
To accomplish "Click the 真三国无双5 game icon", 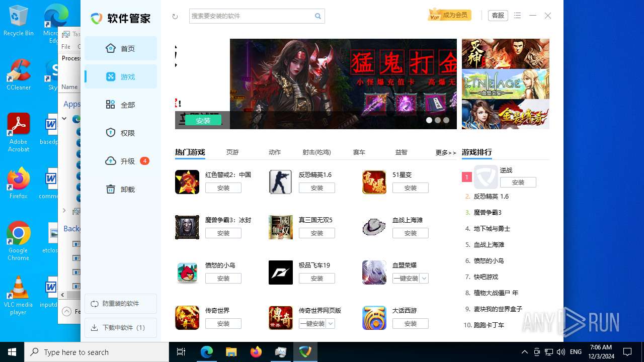I will coord(281,227).
